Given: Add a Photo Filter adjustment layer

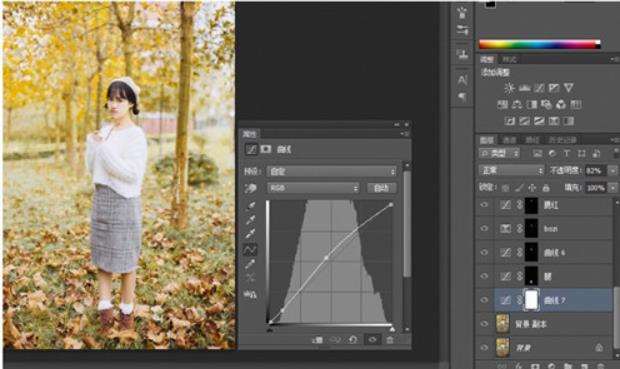Looking at the screenshot, I should [546, 105].
